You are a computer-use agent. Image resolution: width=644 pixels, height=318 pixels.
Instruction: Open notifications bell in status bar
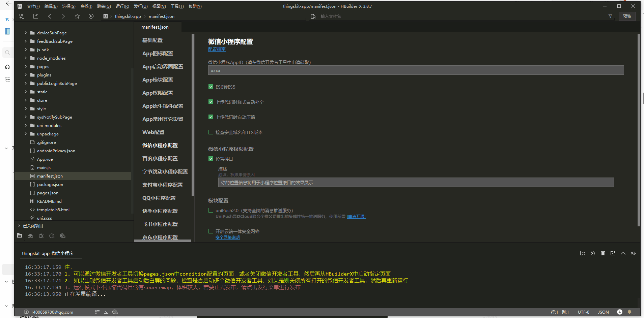tap(629, 312)
